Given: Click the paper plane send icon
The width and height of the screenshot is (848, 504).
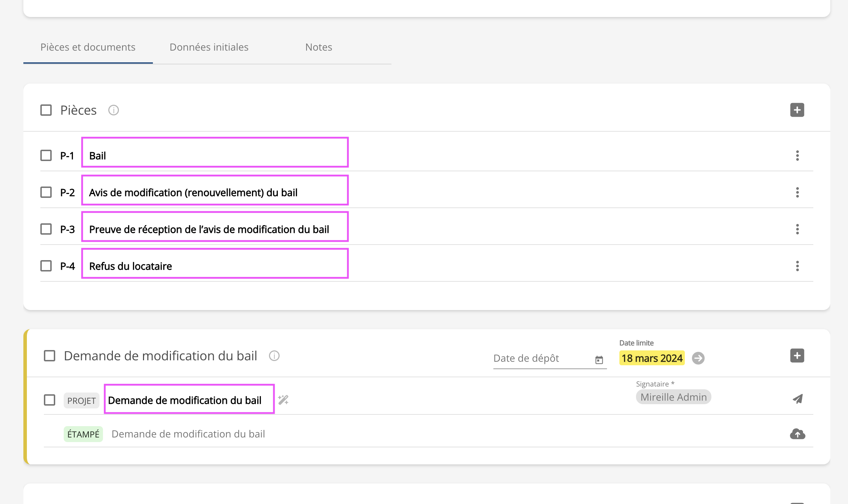Looking at the screenshot, I should tap(797, 399).
